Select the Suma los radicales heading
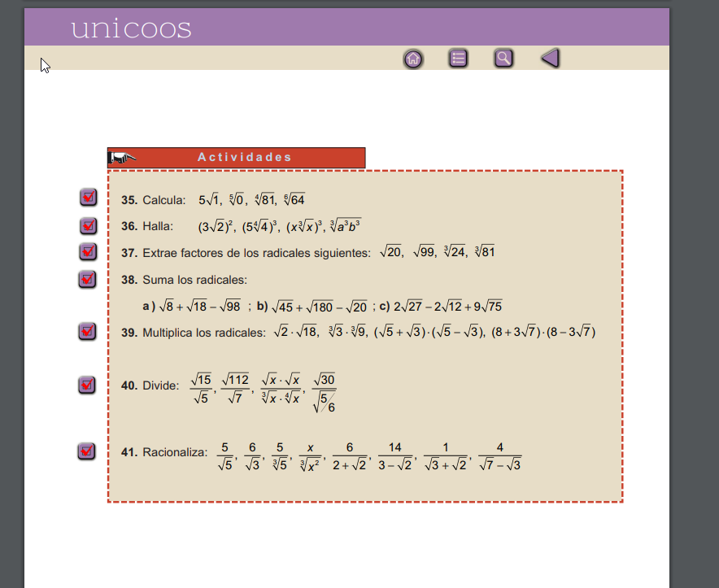The width and height of the screenshot is (719, 588). 194,280
